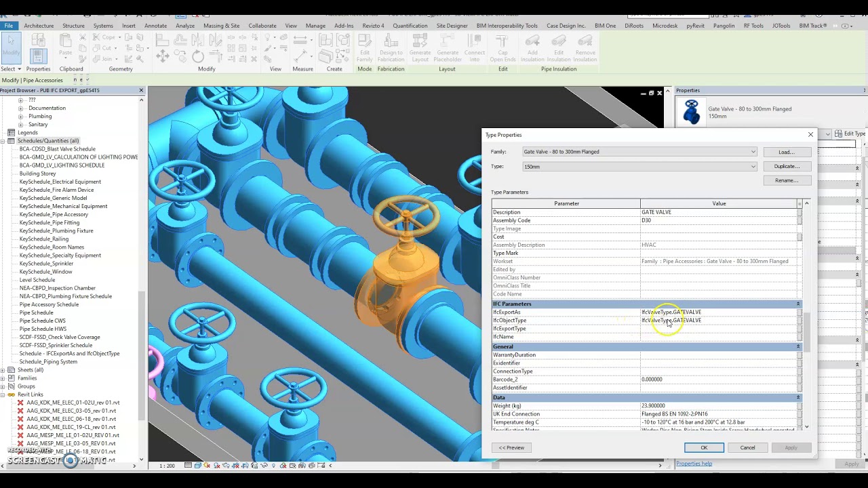Click the Edit Type button in Properties
The width and height of the screenshot is (868, 488).
tap(851, 134)
